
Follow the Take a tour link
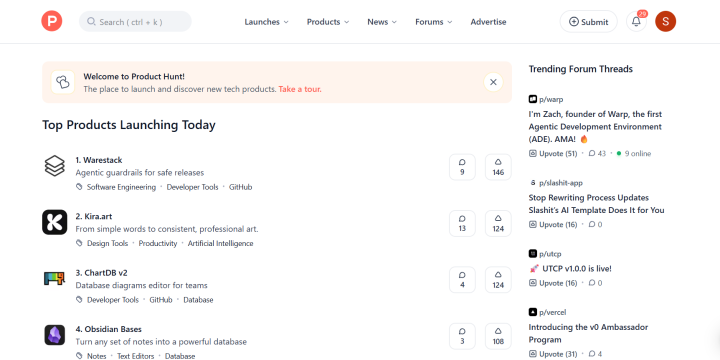tap(300, 89)
